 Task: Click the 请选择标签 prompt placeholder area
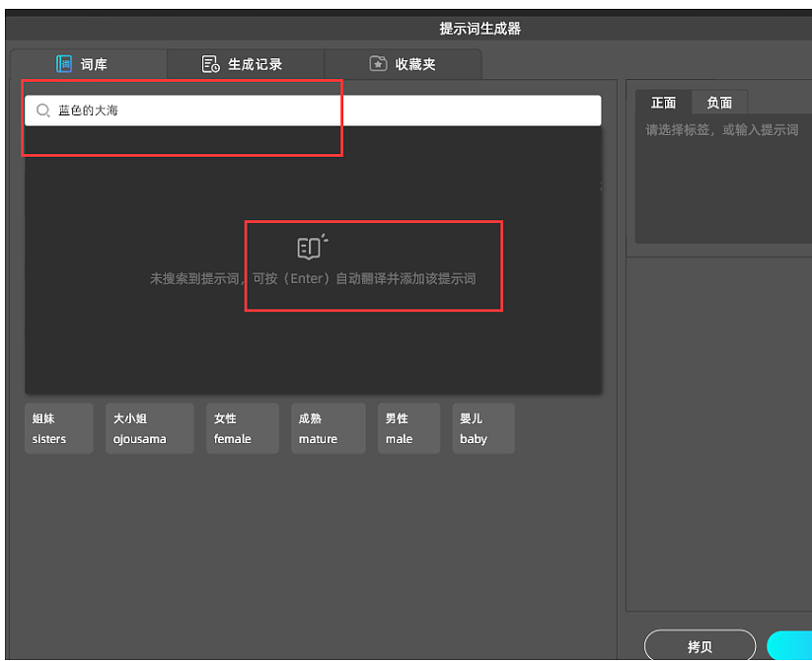tap(721, 129)
